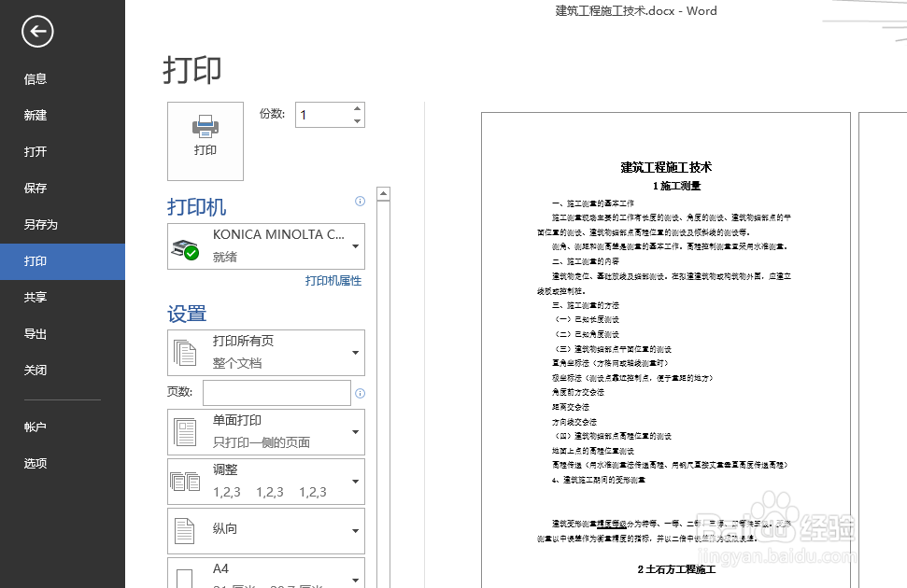
Task: Select 新建 in the sidebar
Action: (35, 115)
